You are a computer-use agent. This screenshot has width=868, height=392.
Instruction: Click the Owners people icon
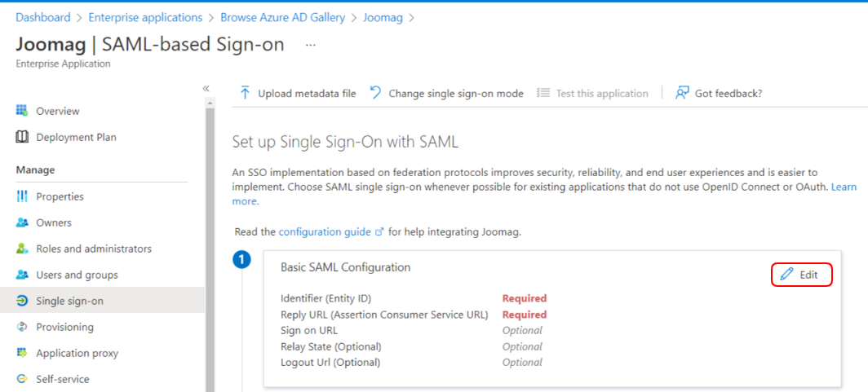click(x=23, y=222)
